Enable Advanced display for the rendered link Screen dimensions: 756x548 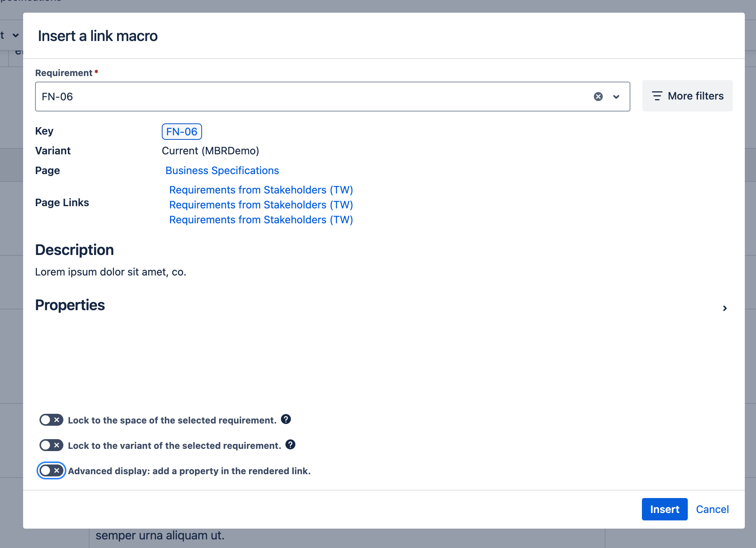[x=51, y=470]
